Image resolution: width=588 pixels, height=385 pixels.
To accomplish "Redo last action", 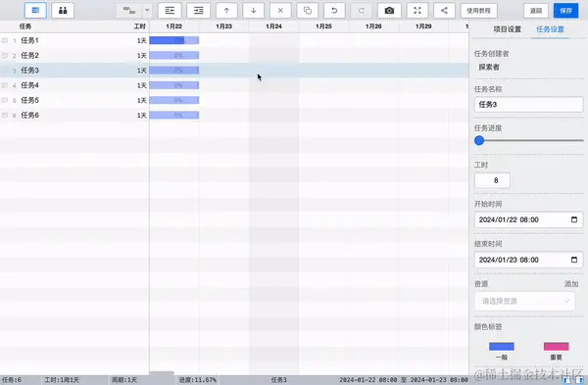I will pos(361,11).
